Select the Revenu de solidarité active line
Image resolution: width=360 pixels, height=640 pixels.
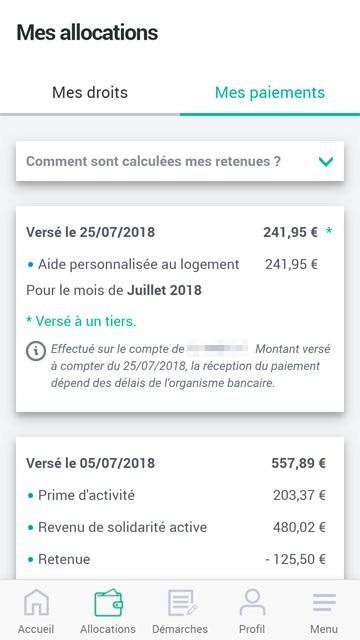pyautogui.click(x=177, y=527)
